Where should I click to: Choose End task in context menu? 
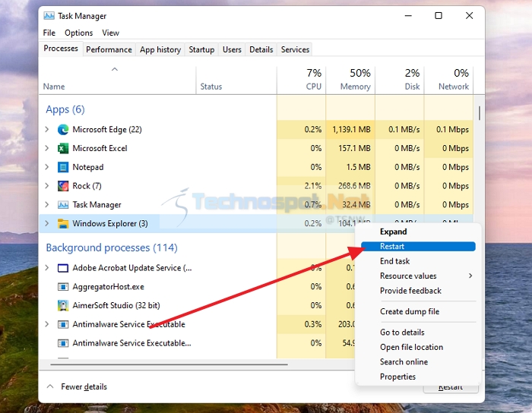coord(418,261)
